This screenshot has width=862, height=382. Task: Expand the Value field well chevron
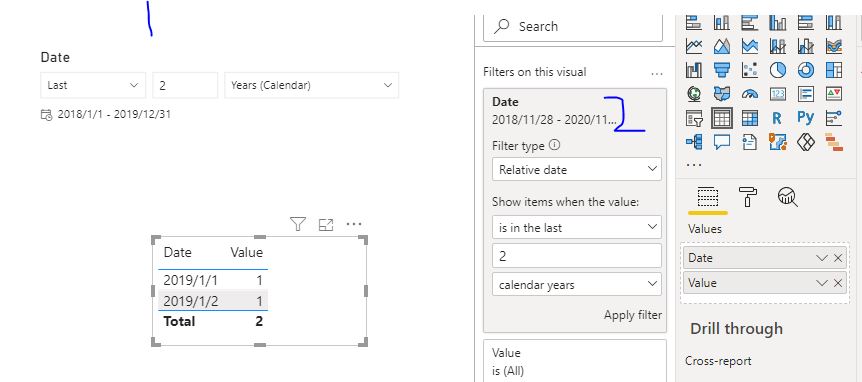[x=822, y=283]
